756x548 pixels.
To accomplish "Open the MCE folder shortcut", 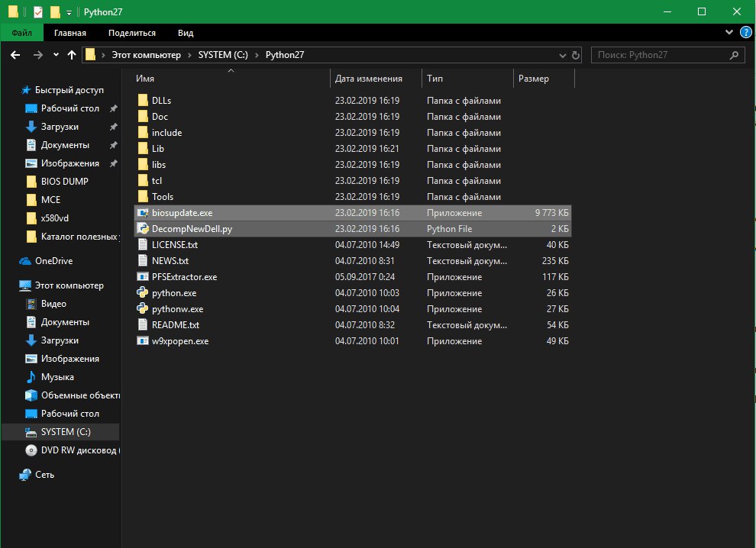I will [50, 200].
